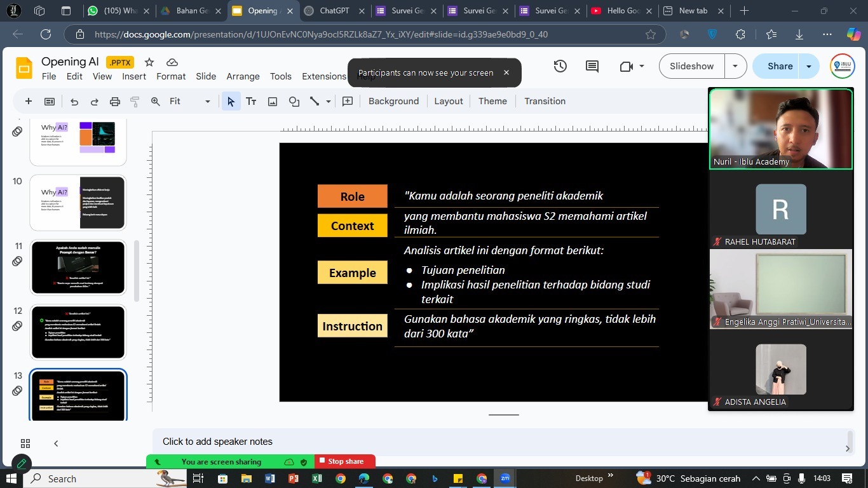Screen dimensions: 868x488
Task: Open the slide template chooser icon
Action: pyautogui.click(x=49, y=102)
